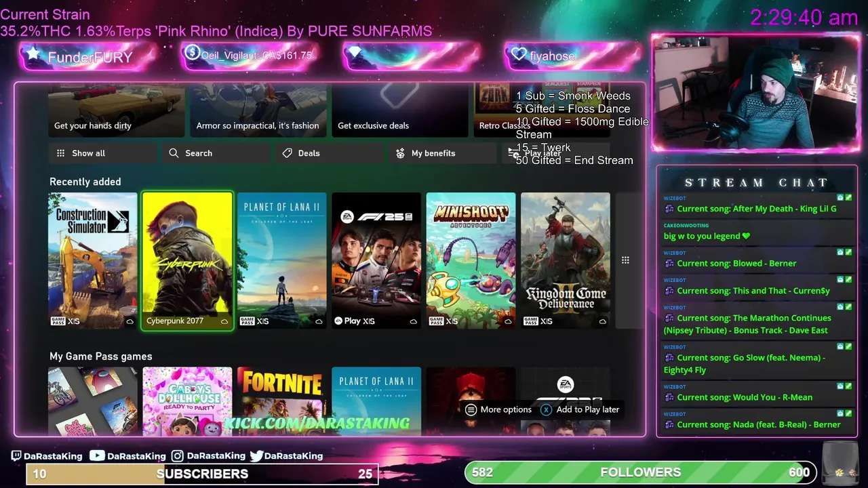Click the grid icon beside Recently added row

pyautogui.click(x=625, y=260)
